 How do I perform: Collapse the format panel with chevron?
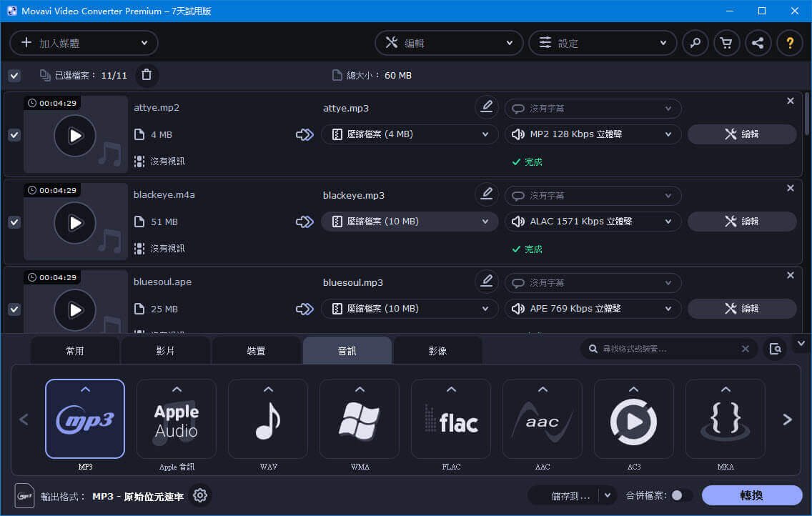click(x=801, y=344)
